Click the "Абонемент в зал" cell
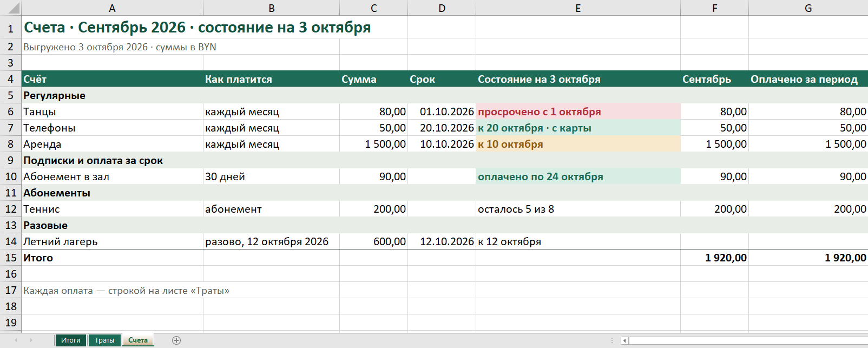The height and width of the screenshot is (348, 868). coord(112,176)
